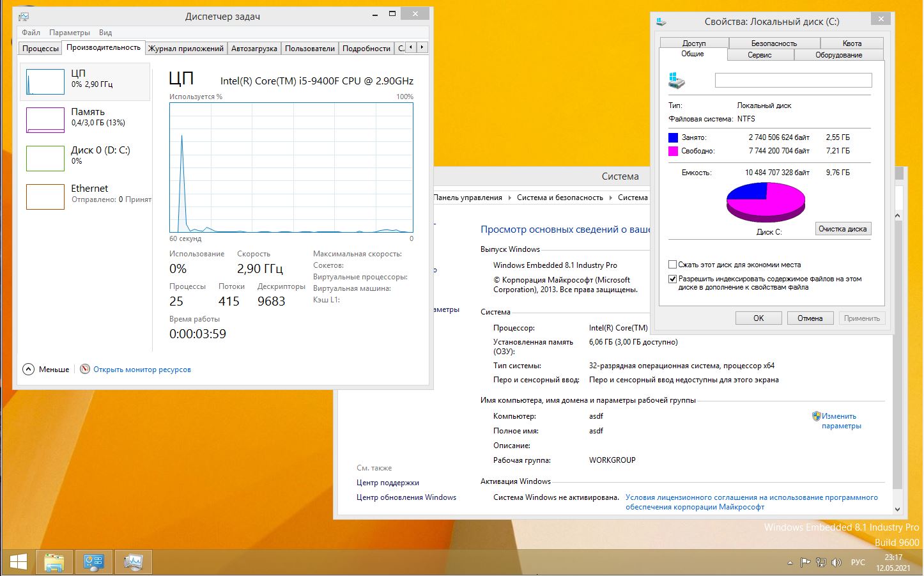Change the РУС input language indicator
This screenshot has height=576, width=924.
pos(858,563)
